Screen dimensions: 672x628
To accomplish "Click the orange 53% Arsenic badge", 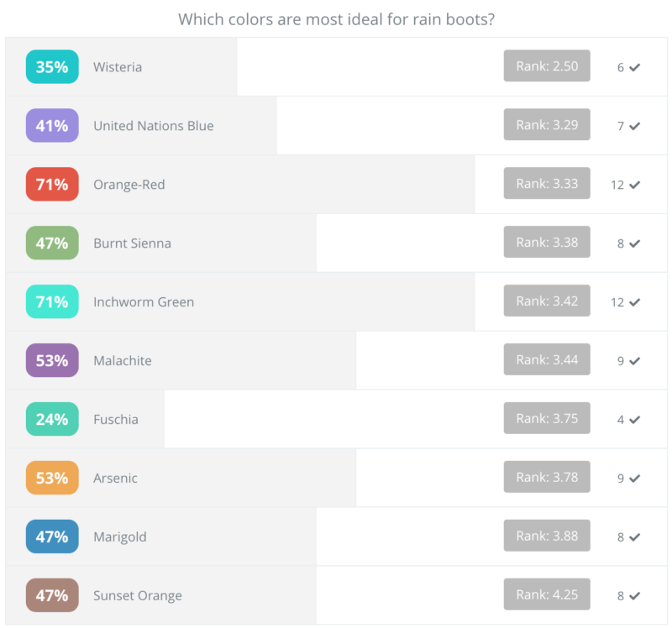I will [x=52, y=479].
